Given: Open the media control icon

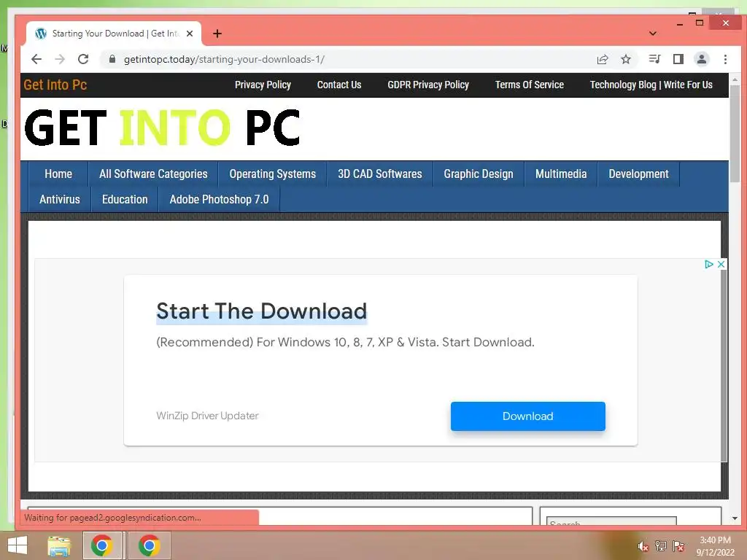Looking at the screenshot, I should [x=654, y=59].
